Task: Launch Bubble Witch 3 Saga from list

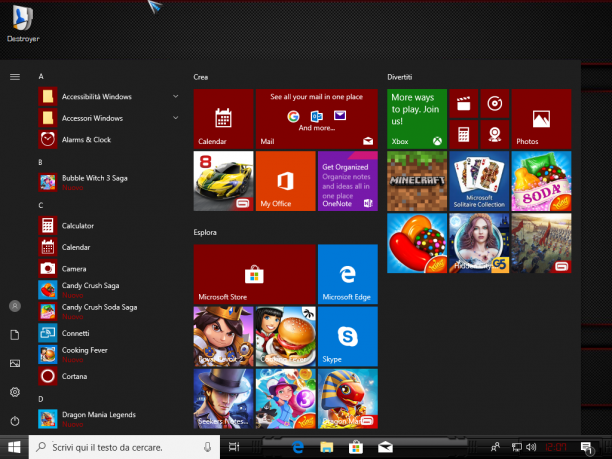Action: [x=109, y=182]
